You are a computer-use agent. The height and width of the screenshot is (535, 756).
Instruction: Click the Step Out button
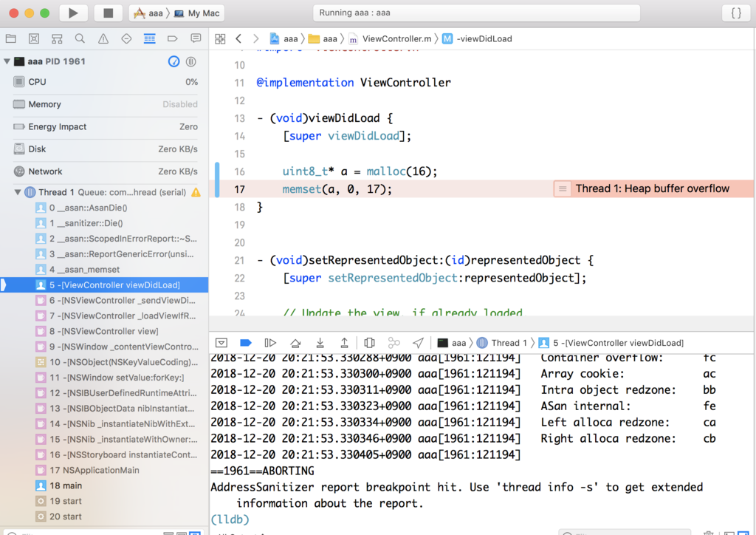point(344,343)
